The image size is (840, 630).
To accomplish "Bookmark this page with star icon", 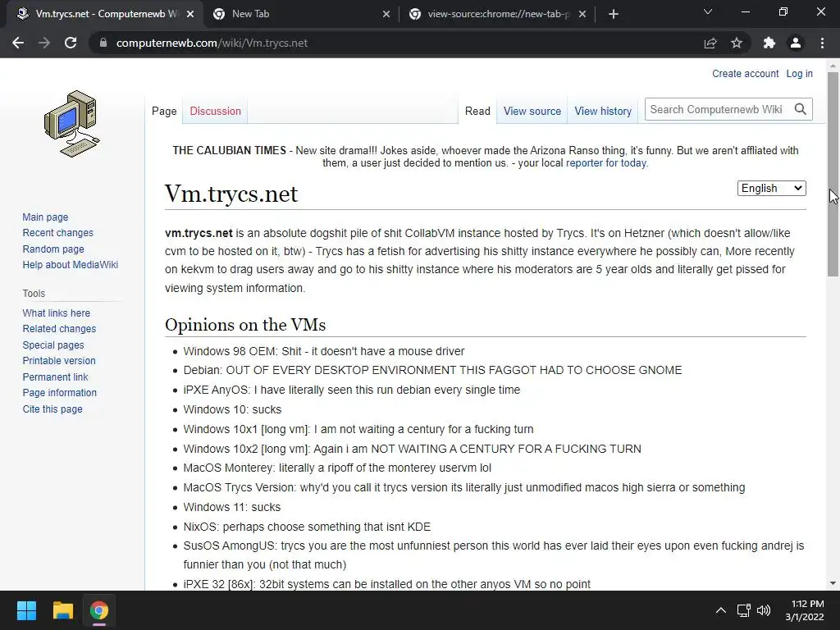I will click(x=737, y=43).
